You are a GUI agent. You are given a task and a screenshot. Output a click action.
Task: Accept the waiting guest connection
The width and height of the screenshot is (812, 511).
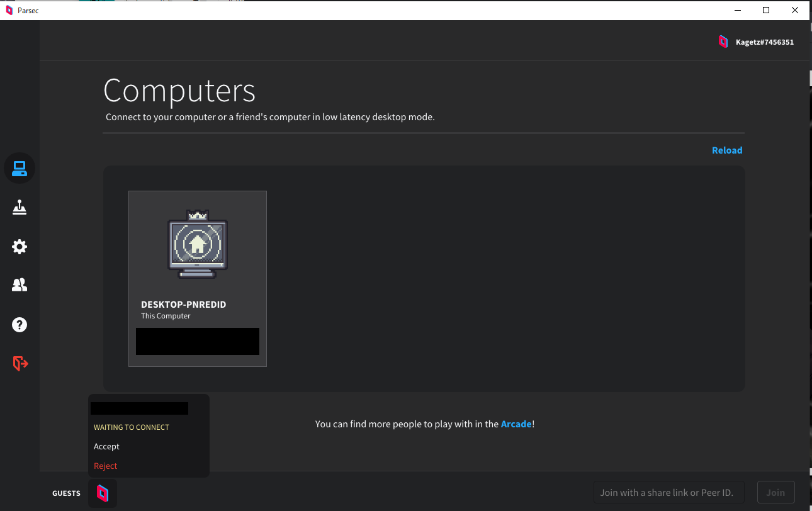coord(106,446)
